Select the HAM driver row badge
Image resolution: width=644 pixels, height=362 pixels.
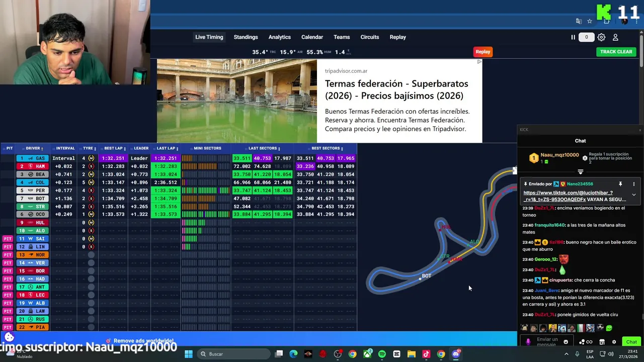(33, 166)
